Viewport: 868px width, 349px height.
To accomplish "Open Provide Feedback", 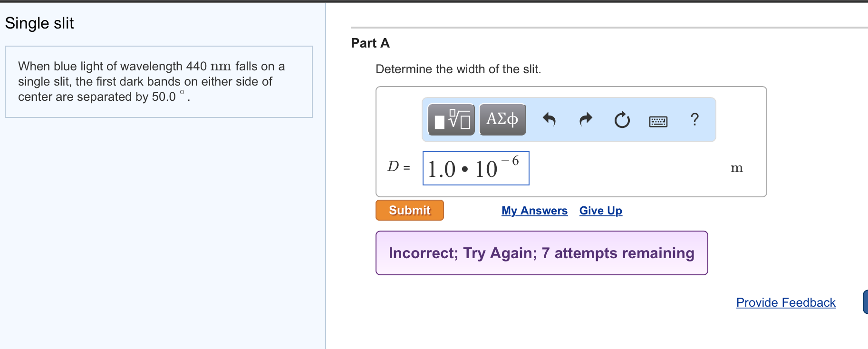I will pos(785,302).
